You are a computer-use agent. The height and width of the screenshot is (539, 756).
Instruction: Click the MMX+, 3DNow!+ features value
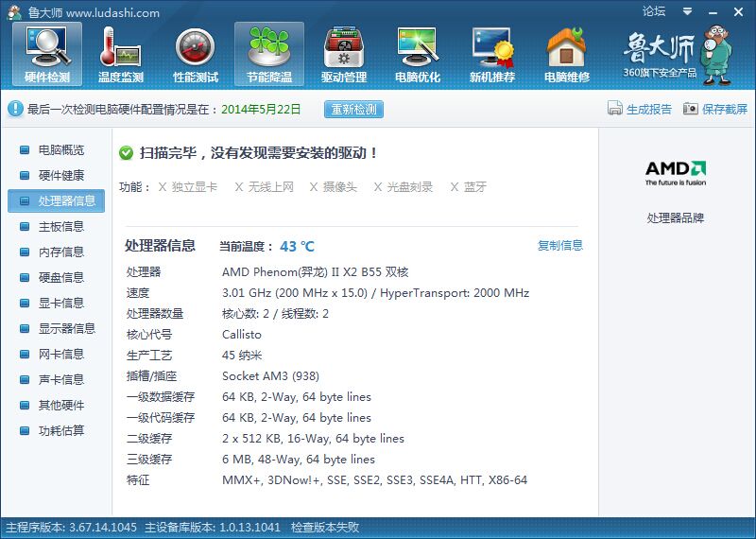pyautogui.click(x=374, y=480)
